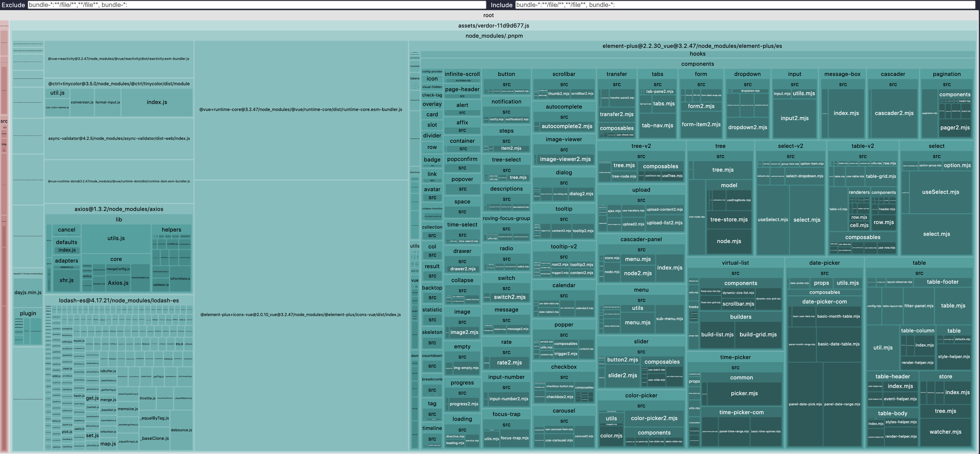Zoom into the lodash-es treemap block
The width and height of the screenshot is (980, 454).
point(119,300)
